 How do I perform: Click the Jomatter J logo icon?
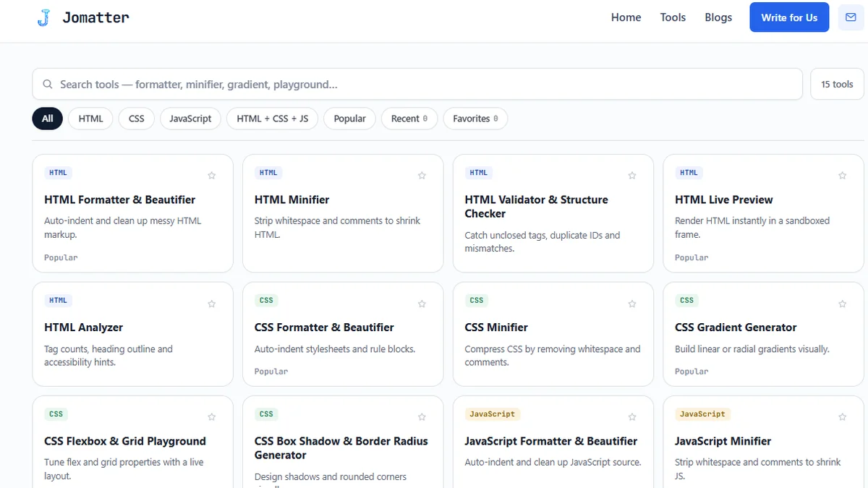coord(43,17)
